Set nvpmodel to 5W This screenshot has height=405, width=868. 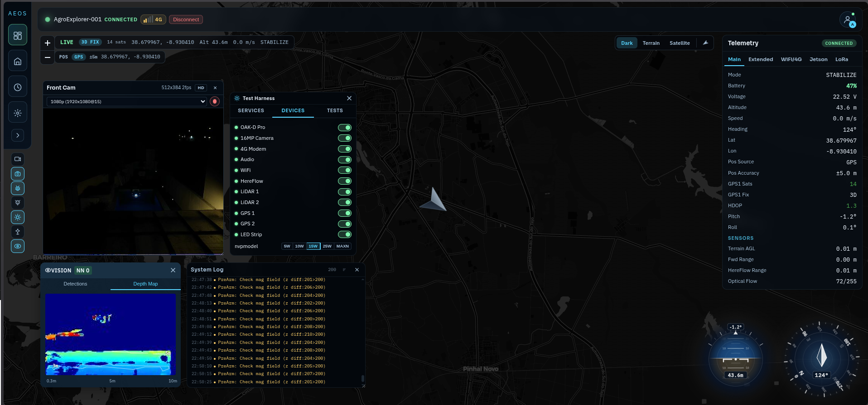(x=287, y=246)
